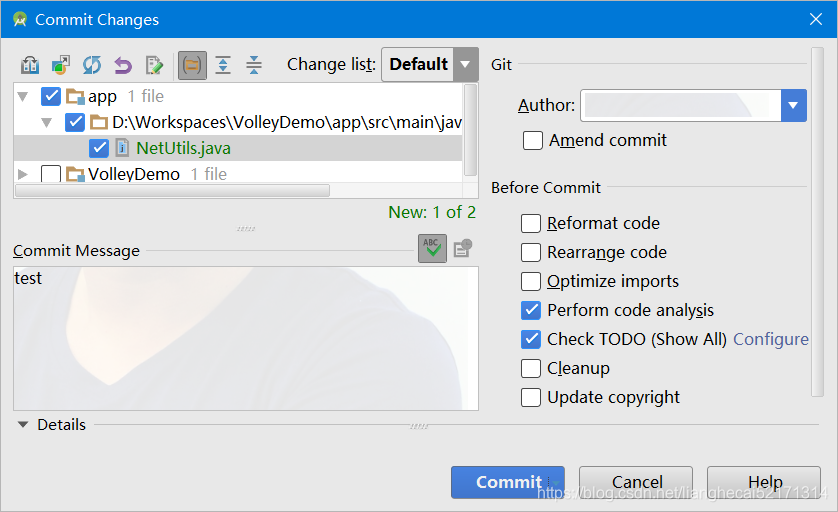The image size is (838, 512).
Task: Click the splitter grip on the Details line
Action: pyautogui.click(x=419, y=426)
